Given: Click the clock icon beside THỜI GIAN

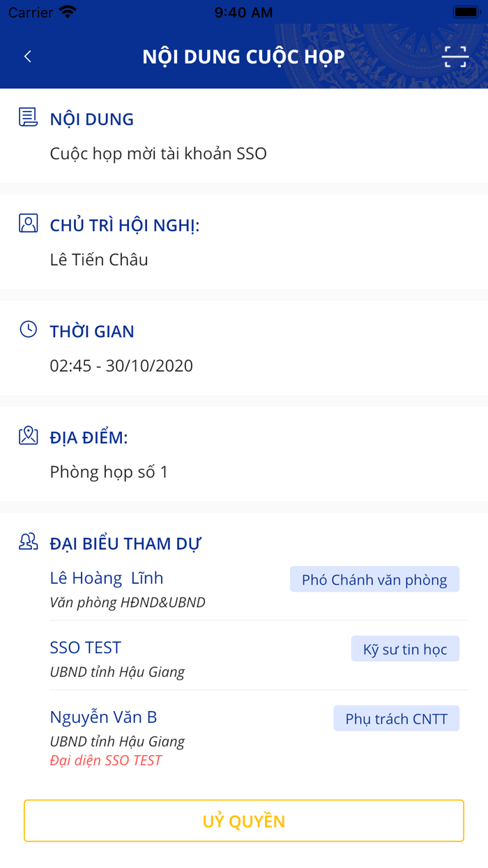Looking at the screenshot, I should tap(27, 329).
